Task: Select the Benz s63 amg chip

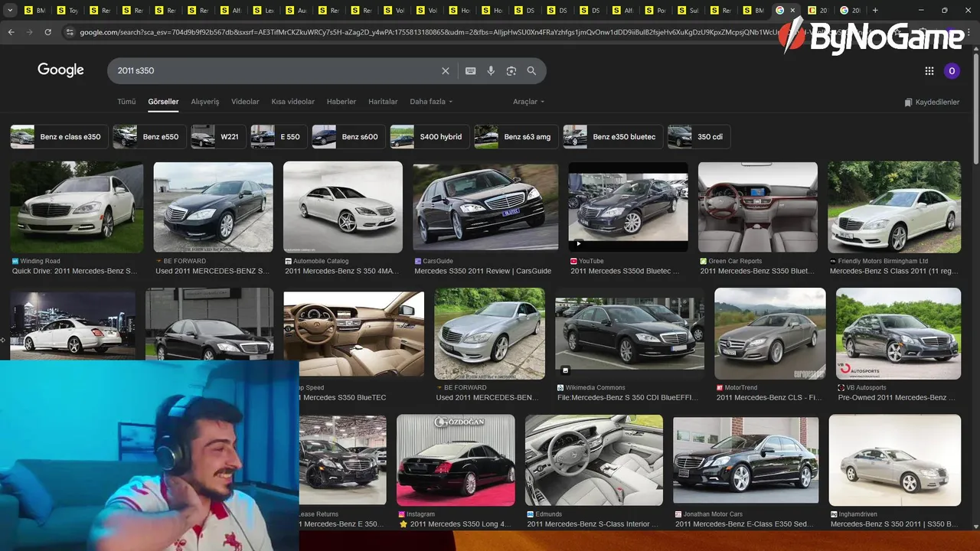Action: [516, 137]
